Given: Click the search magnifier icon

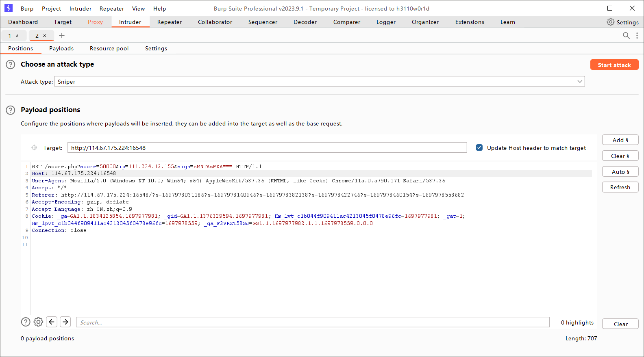Looking at the screenshot, I should point(626,35).
